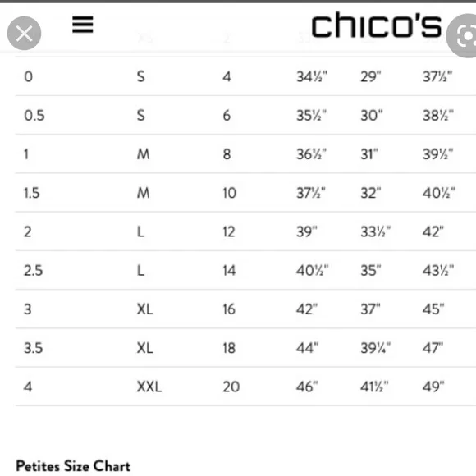476x476 pixels.
Task: Select the size 1.5 row label
Action: 32,193
